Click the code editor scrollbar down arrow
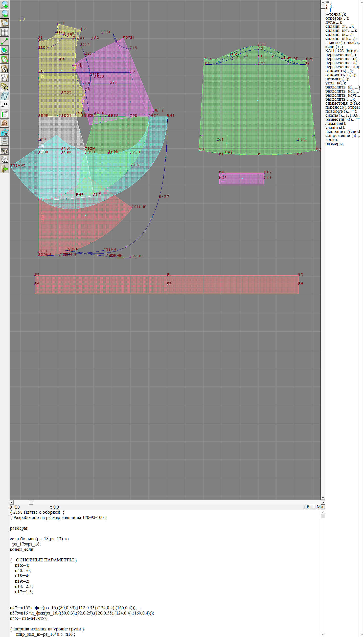This screenshot has width=364, height=637. [323, 635]
